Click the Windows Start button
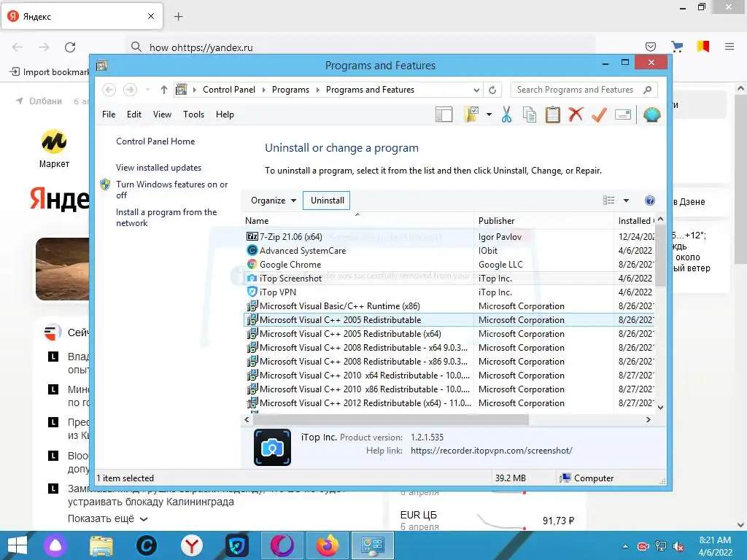 tap(18, 545)
